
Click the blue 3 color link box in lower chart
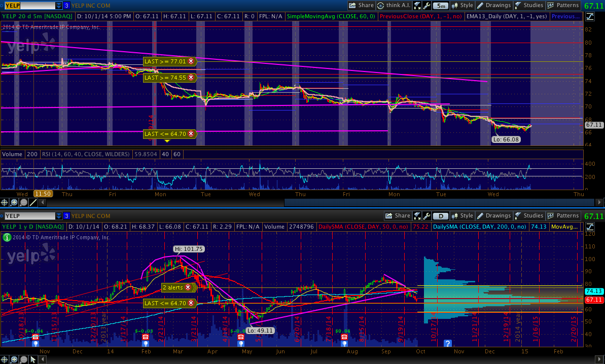(x=66, y=216)
